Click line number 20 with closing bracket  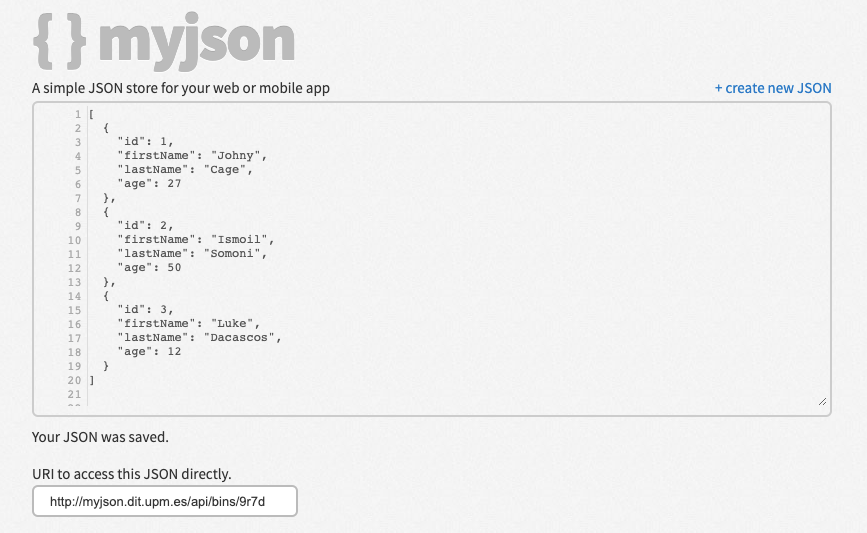tap(74, 380)
